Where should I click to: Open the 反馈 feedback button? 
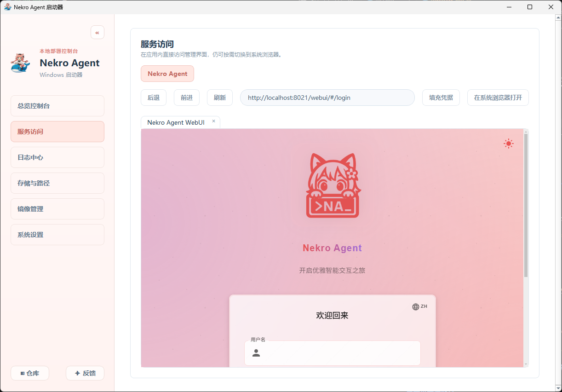[85, 373]
